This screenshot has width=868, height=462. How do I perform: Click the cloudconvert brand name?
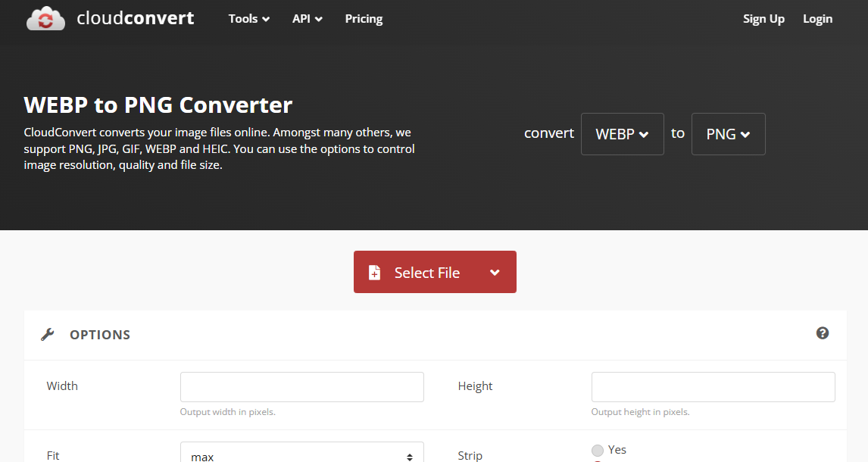click(x=136, y=18)
